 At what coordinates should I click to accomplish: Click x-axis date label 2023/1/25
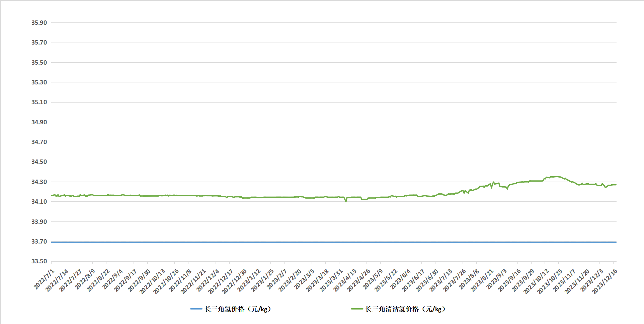click(263, 280)
